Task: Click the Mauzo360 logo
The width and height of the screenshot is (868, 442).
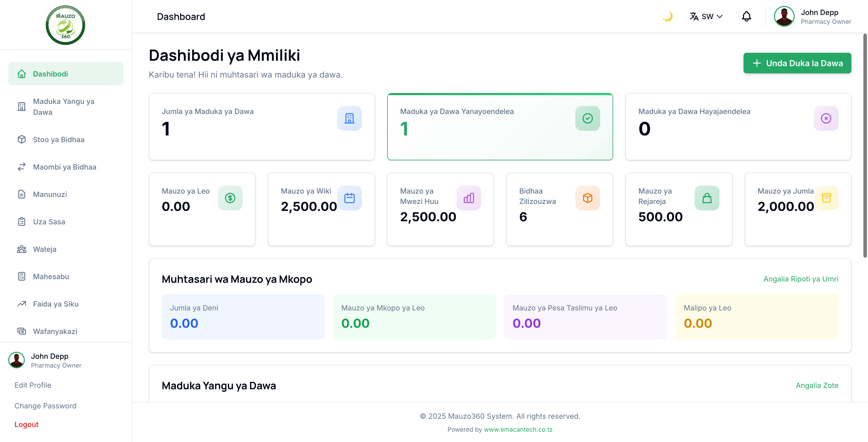Action: pos(65,25)
